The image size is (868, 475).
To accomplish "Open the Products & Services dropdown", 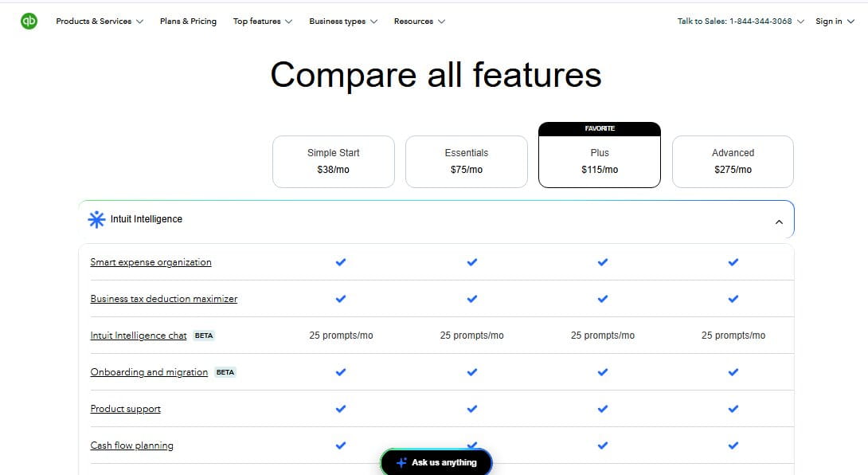I will pyautogui.click(x=100, y=21).
